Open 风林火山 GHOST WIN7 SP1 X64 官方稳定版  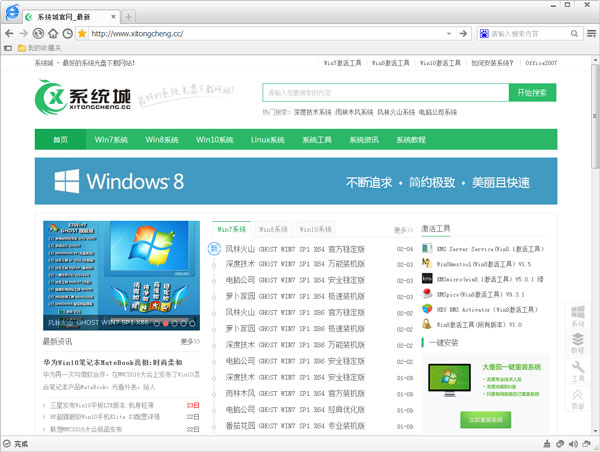(295, 249)
